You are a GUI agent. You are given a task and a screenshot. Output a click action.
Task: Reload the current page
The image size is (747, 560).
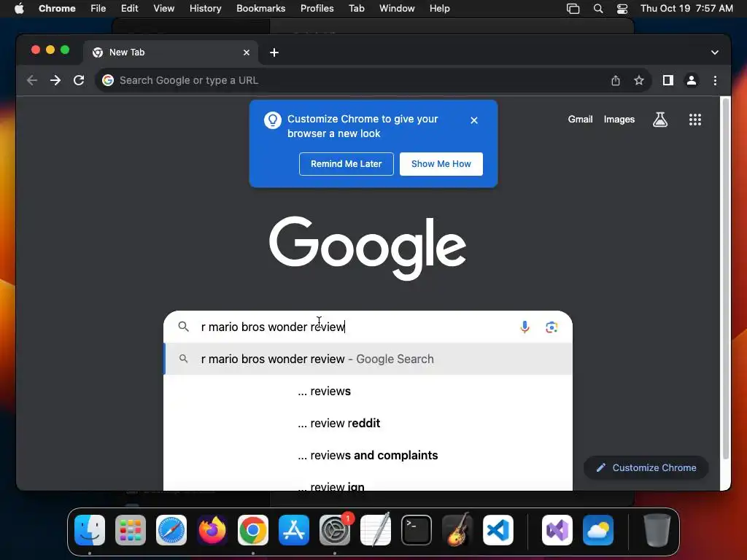(79, 80)
